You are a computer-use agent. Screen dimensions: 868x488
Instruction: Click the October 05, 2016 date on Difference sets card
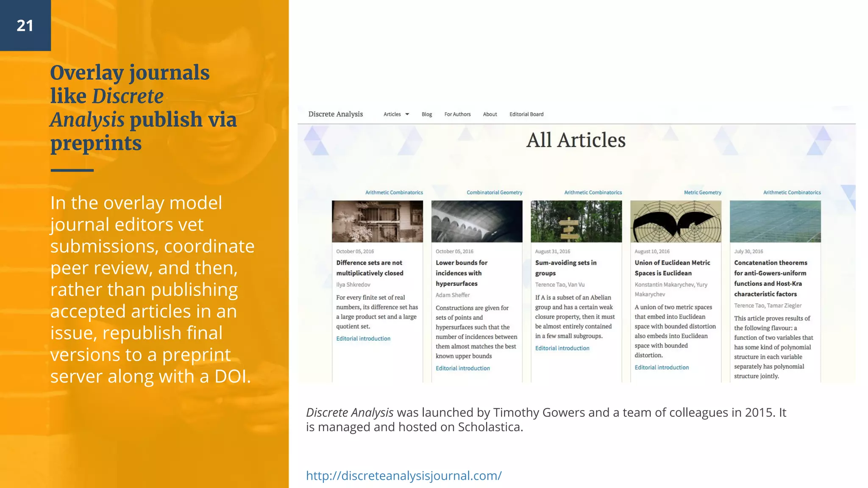(x=355, y=251)
